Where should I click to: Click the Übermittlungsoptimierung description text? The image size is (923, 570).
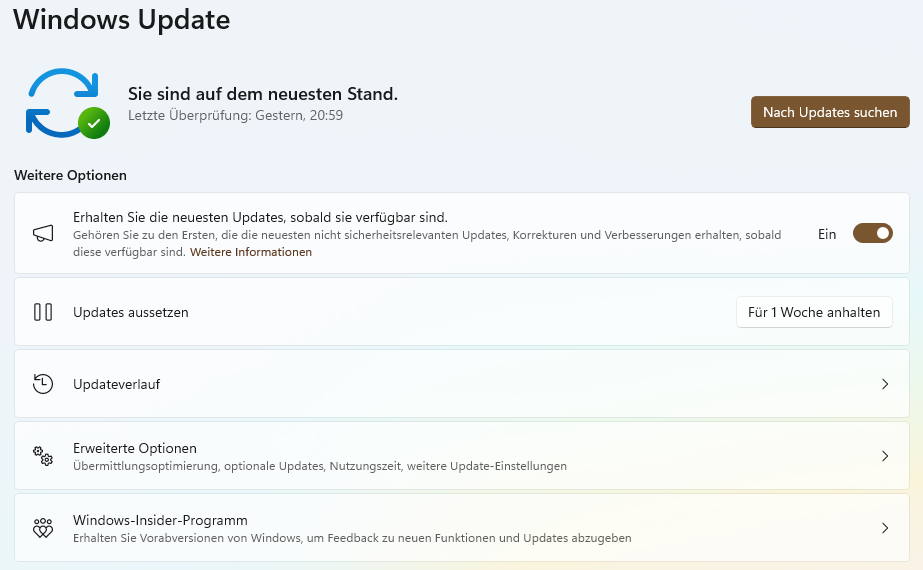point(320,466)
